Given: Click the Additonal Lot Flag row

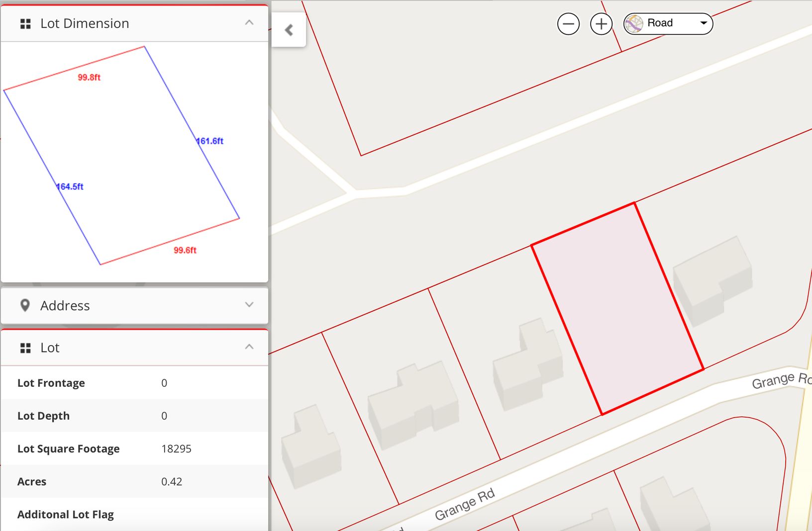Looking at the screenshot, I should [x=134, y=515].
